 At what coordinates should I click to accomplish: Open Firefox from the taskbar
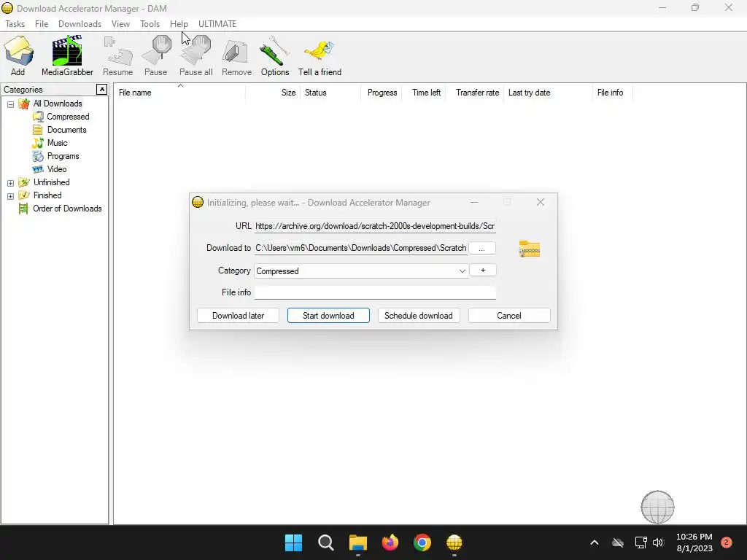390,542
